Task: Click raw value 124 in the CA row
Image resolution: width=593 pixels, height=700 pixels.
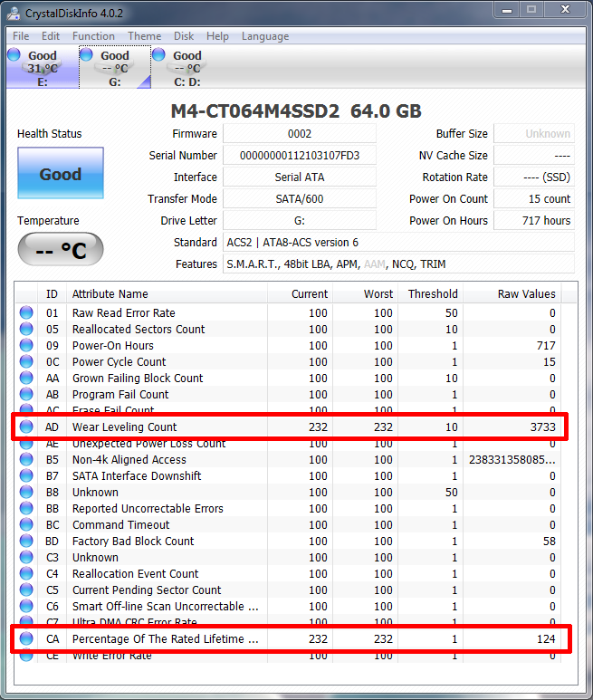Action: click(546, 638)
